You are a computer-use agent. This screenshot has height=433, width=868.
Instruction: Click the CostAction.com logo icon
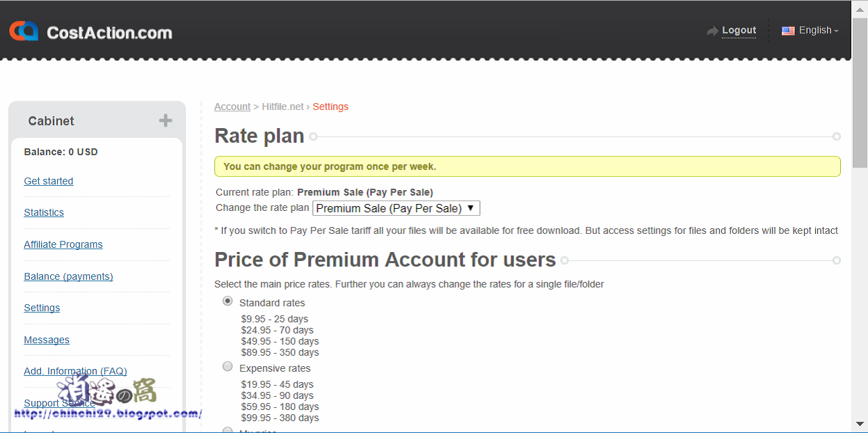click(x=24, y=31)
